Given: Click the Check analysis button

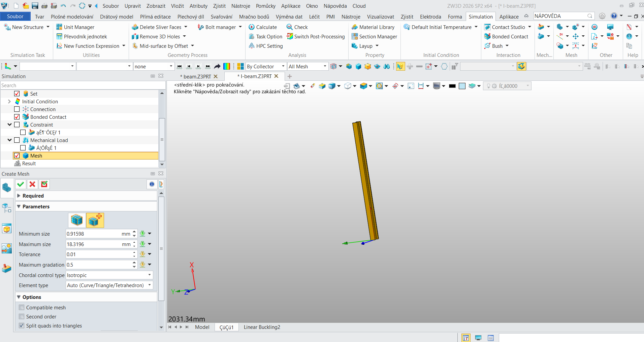Looking at the screenshot, I should click(297, 27).
